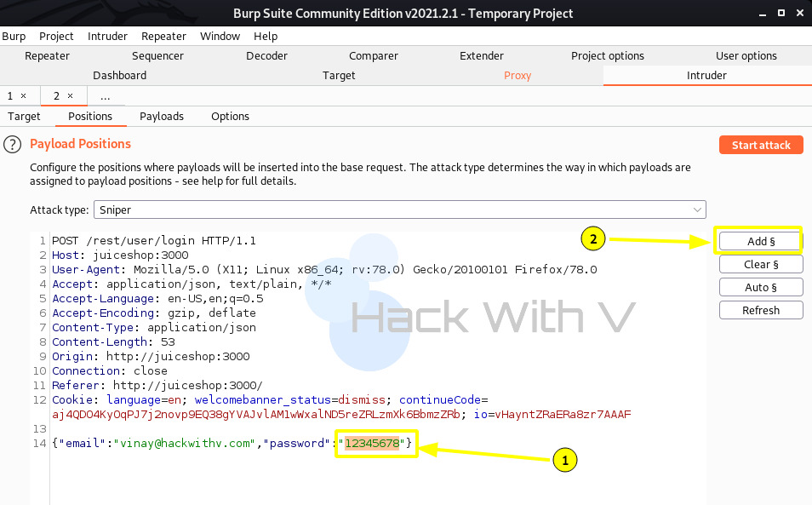This screenshot has height=505, width=812.
Task: Select Intruder attack tab 2
Action: tap(56, 96)
